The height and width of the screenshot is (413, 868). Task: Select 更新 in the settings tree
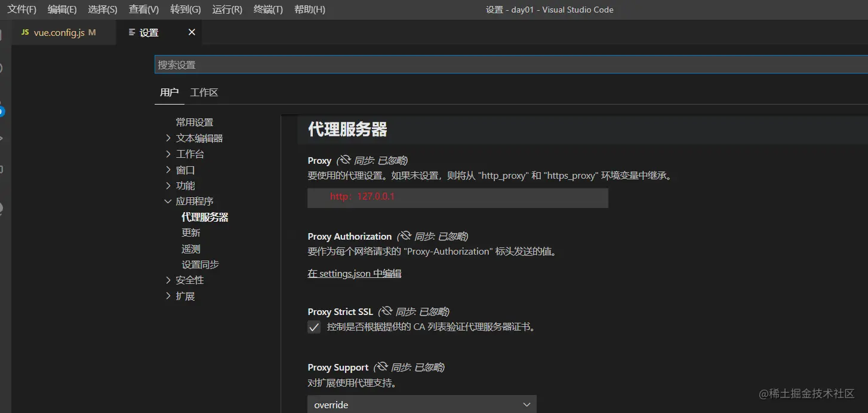click(x=191, y=232)
